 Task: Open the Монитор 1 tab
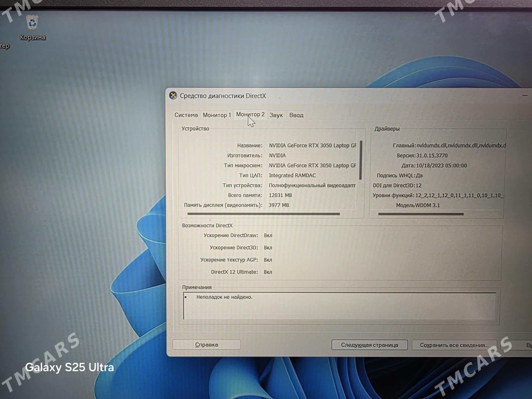[217, 115]
